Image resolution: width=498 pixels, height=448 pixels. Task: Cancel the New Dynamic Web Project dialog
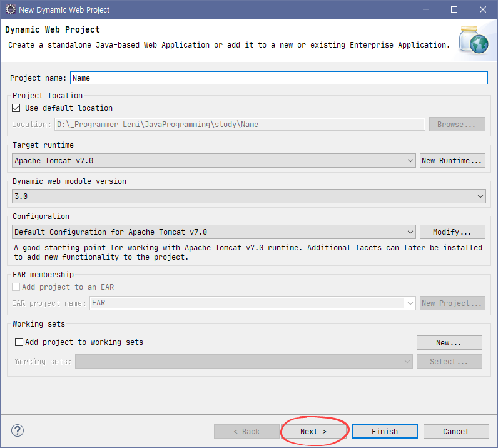point(456,432)
